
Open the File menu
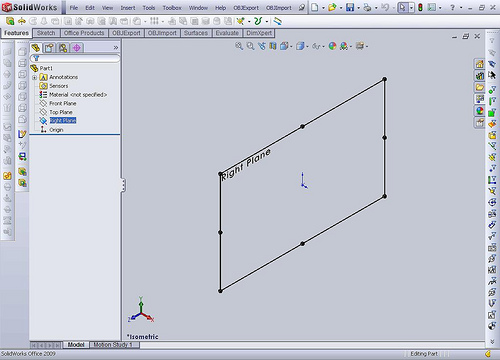point(74,8)
